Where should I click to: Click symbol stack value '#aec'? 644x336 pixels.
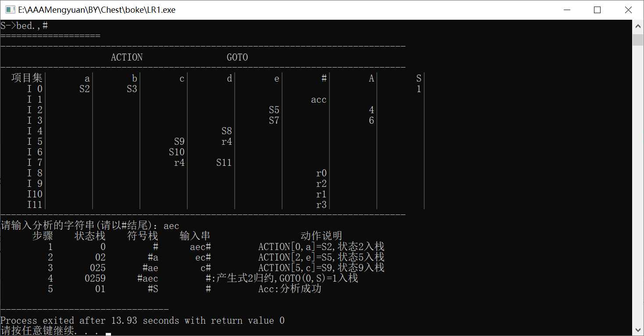coord(148,279)
